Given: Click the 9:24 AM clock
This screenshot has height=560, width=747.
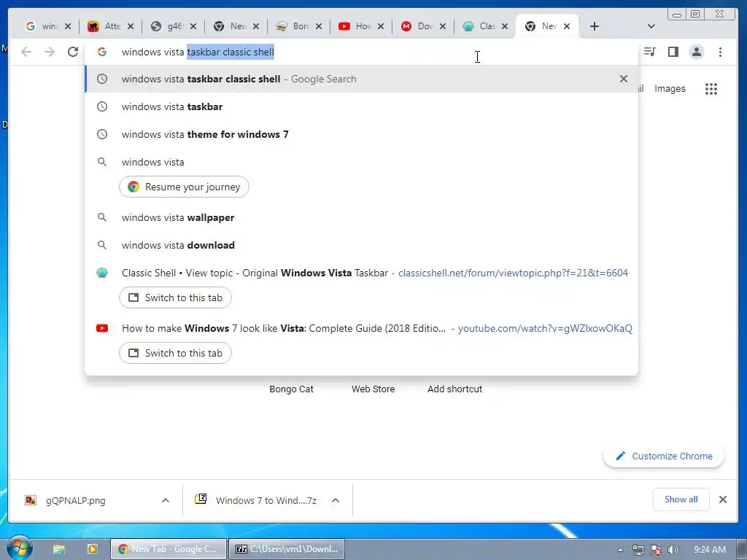Looking at the screenshot, I should (x=709, y=550).
